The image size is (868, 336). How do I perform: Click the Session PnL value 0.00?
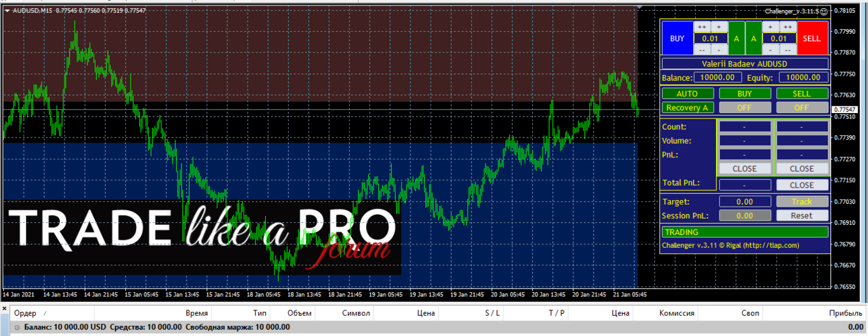pos(745,215)
